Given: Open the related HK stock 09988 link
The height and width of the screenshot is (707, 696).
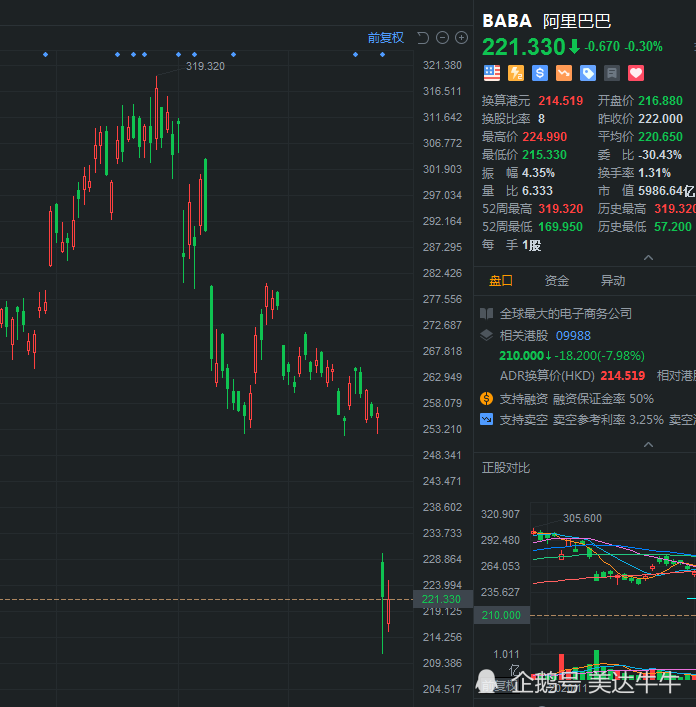Looking at the screenshot, I should click(x=573, y=336).
